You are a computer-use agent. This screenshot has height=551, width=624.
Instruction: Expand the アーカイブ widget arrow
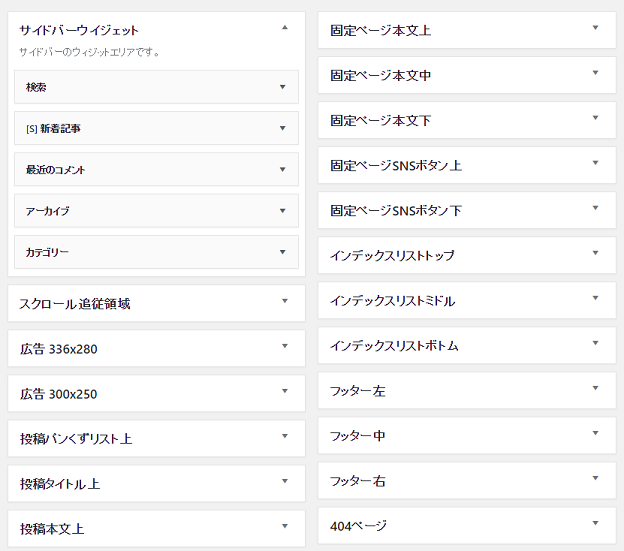click(x=283, y=210)
